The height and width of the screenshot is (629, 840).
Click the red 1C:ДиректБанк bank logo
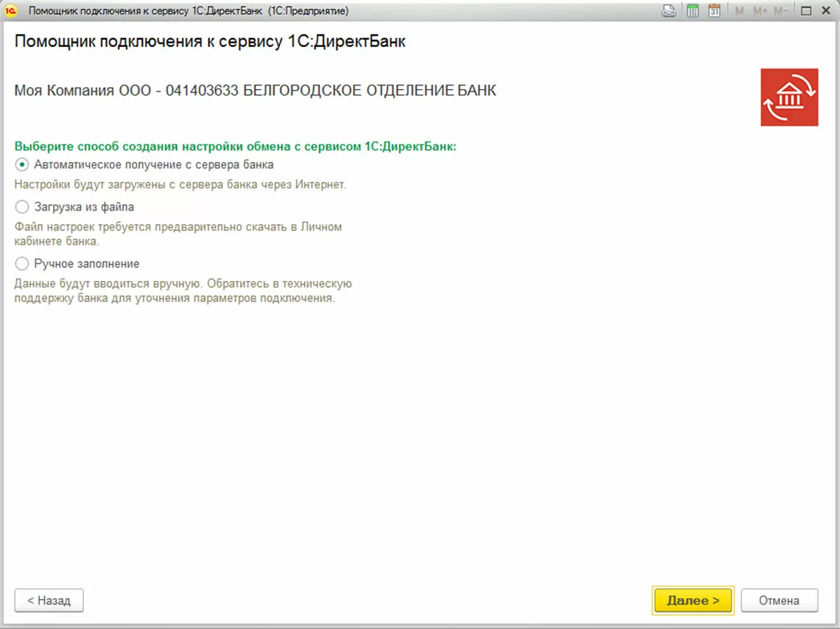point(789,97)
